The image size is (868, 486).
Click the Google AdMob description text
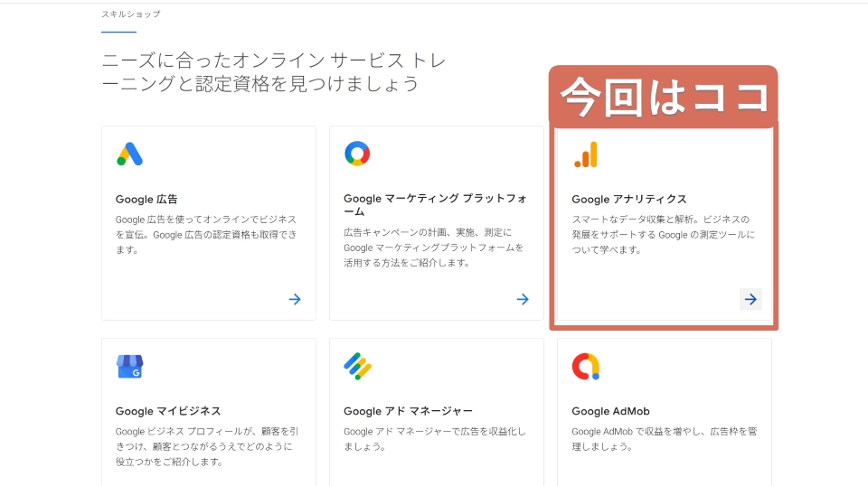(663, 439)
